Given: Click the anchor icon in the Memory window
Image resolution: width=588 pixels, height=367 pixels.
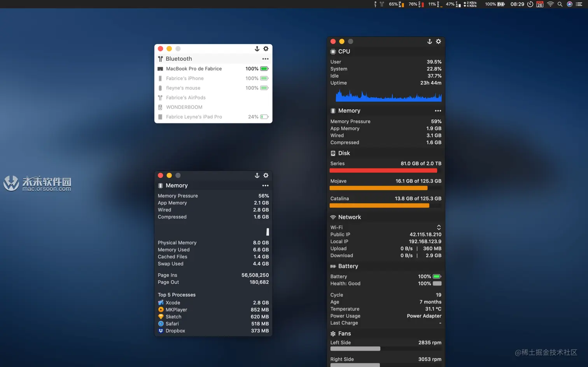Looking at the screenshot, I should pyautogui.click(x=257, y=176).
